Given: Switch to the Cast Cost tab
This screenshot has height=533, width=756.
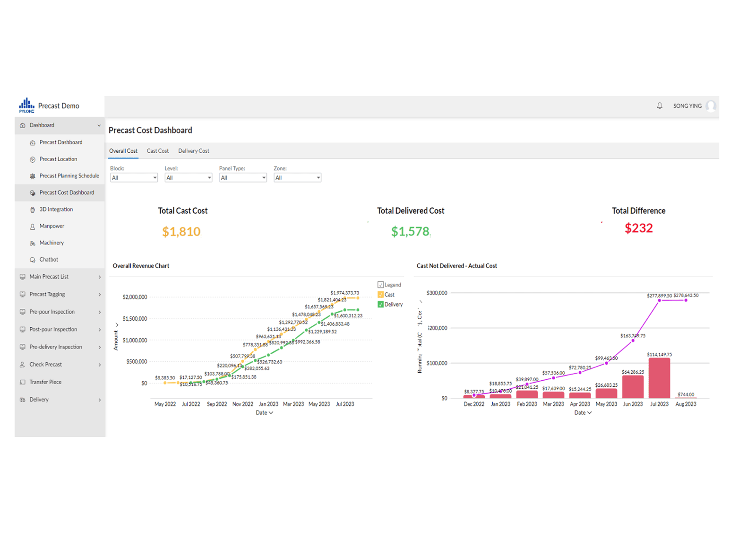Looking at the screenshot, I should point(158,151).
